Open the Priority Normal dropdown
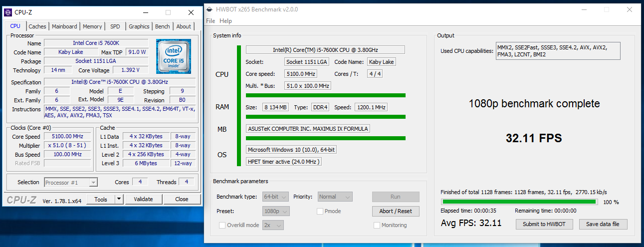The width and height of the screenshot is (644, 247). [335, 197]
